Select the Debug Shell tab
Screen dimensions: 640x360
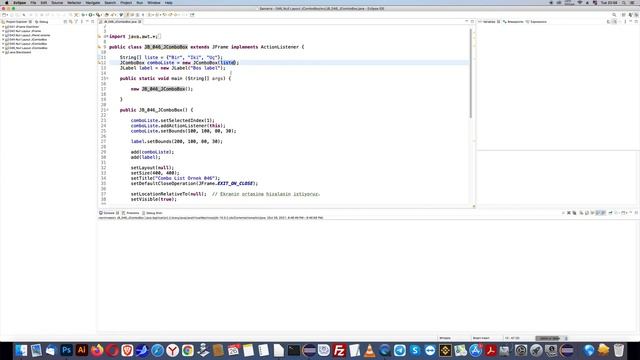(x=152, y=213)
